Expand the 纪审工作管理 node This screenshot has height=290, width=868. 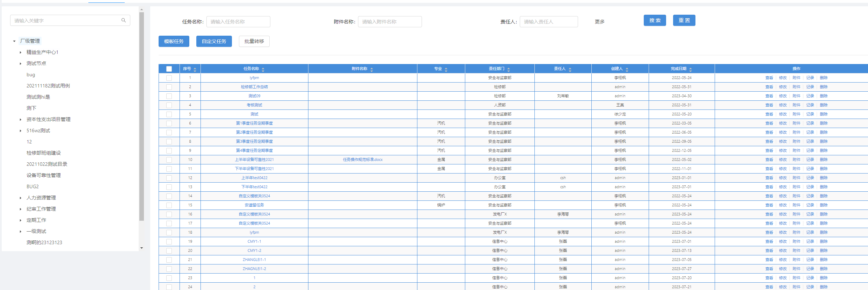(21, 209)
